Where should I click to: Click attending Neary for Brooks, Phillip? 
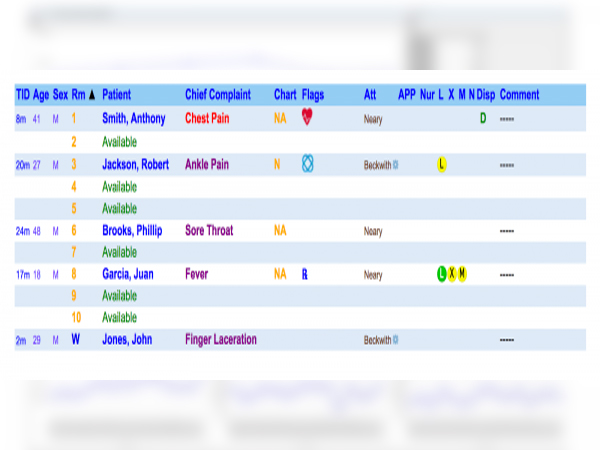point(373,232)
